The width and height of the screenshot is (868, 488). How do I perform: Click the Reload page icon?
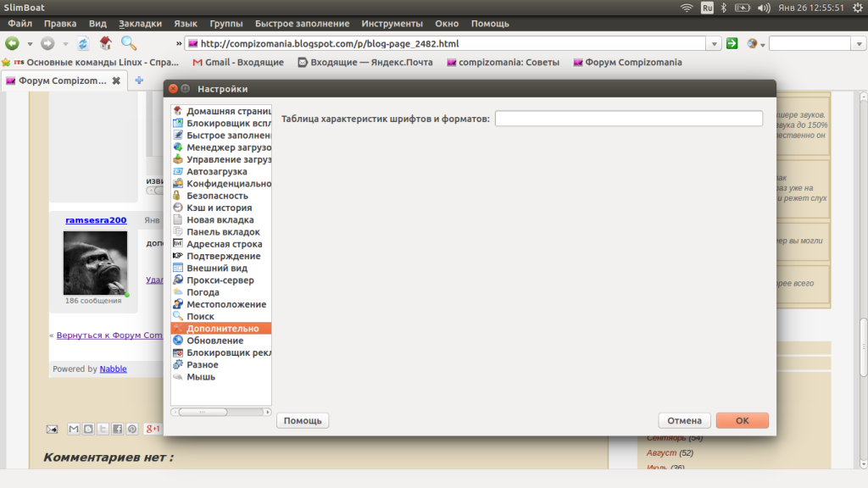coord(83,43)
